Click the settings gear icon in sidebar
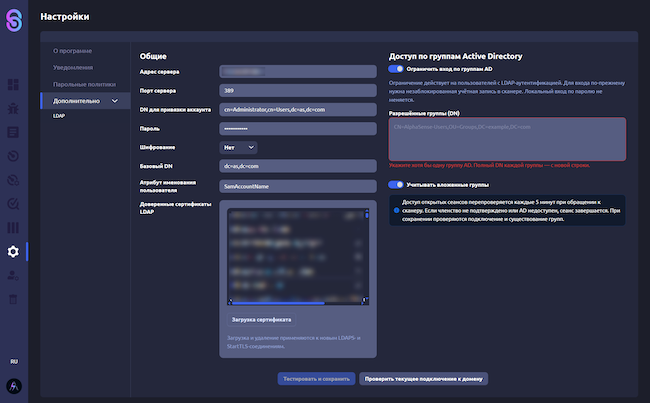Viewport: 650px width, 403px height. click(x=13, y=252)
